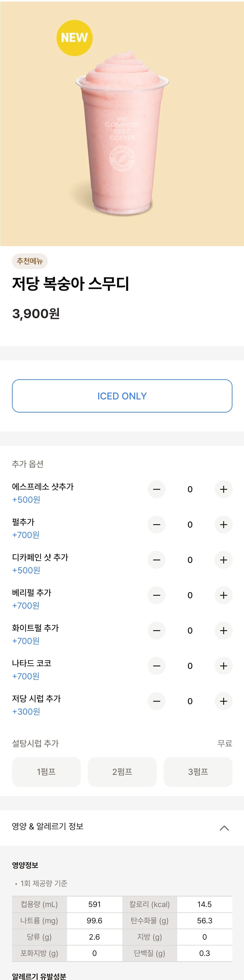Increase 베리펄 추가 count
Viewport: 244px width, 980px height.
point(223,595)
